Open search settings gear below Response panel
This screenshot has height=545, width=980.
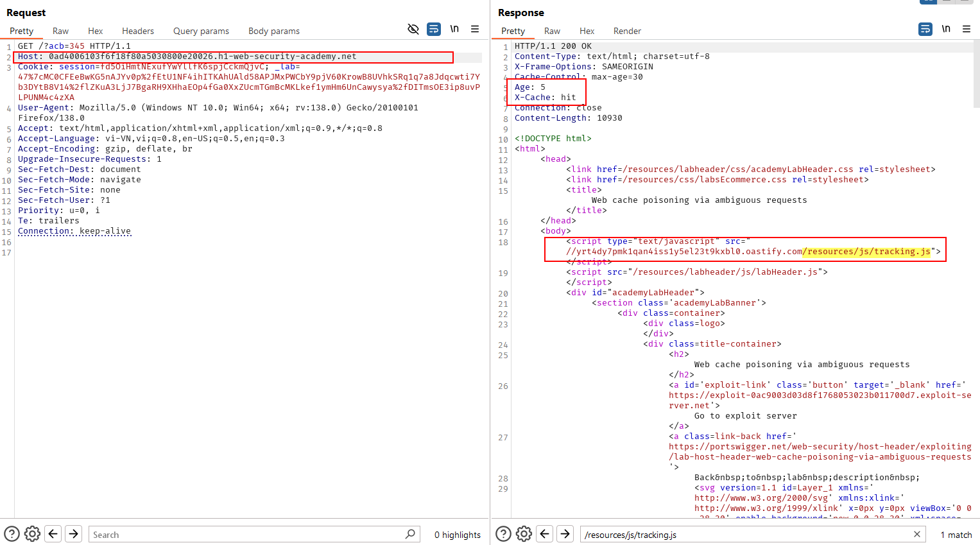click(524, 534)
